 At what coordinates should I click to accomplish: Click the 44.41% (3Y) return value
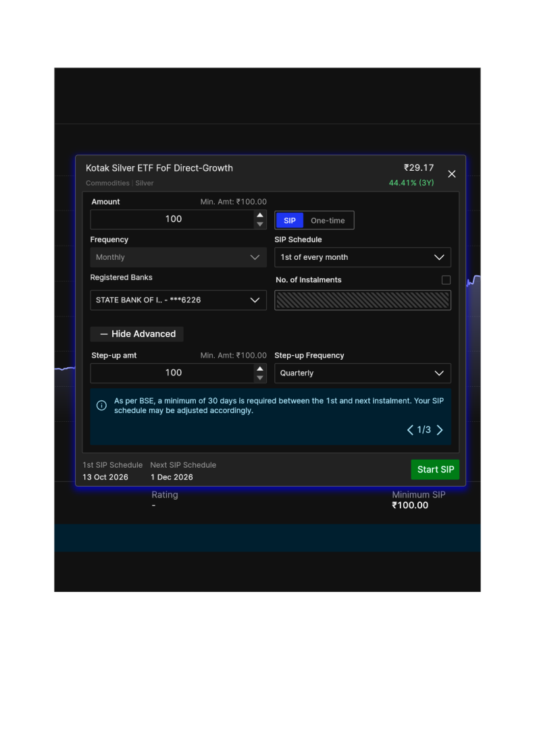pos(411,183)
